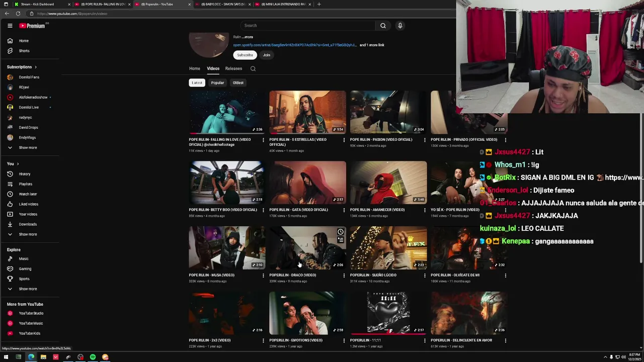Close the Poperulin - YouTube browser tab
Image resolution: width=644 pixels, height=362 pixels.
[x=190, y=4]
